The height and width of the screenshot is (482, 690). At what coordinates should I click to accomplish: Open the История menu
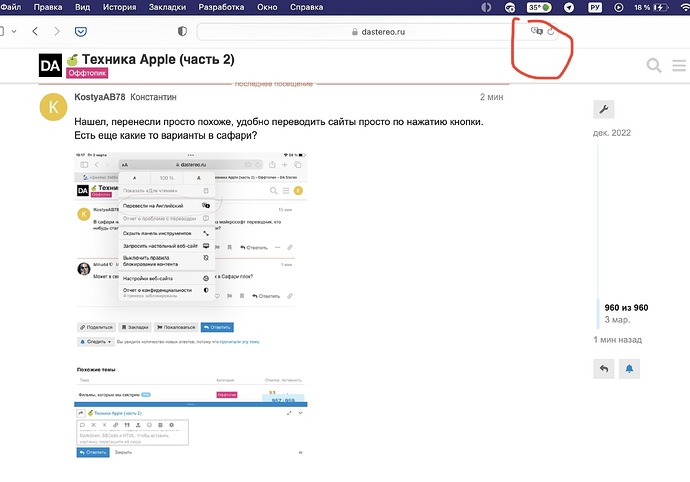point(119,7)
